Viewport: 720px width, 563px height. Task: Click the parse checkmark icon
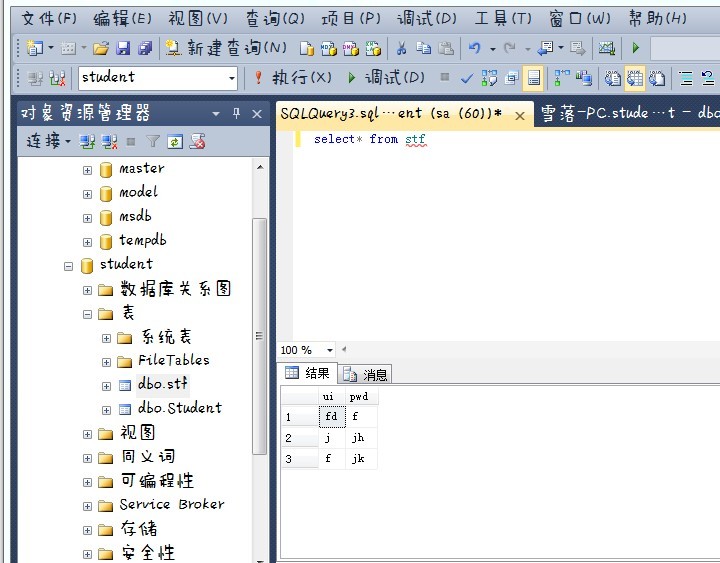pos(467,78)
